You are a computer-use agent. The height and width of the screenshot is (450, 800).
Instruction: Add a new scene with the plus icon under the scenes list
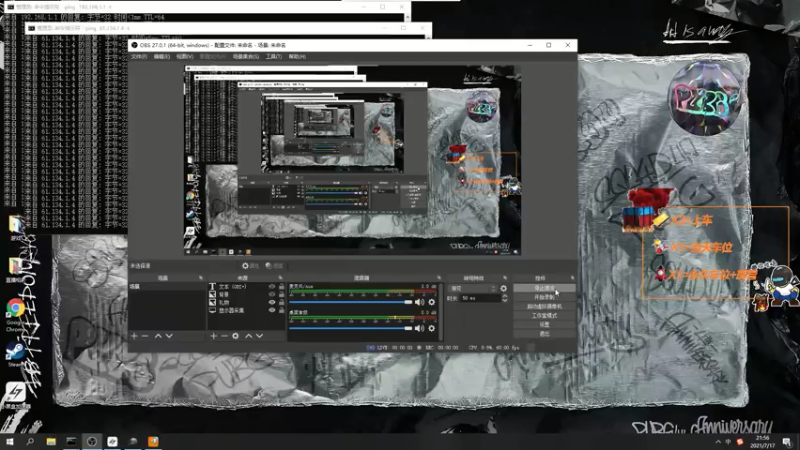tap(134, 336)
